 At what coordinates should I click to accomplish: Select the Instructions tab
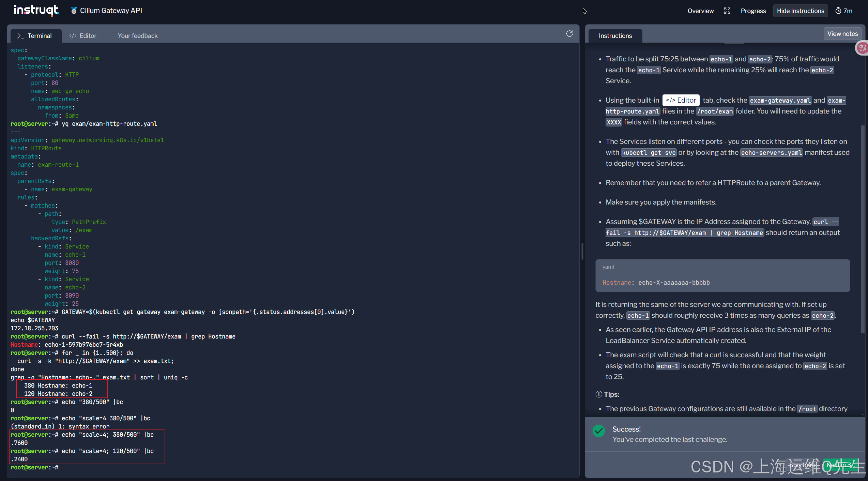pos(615,36)
